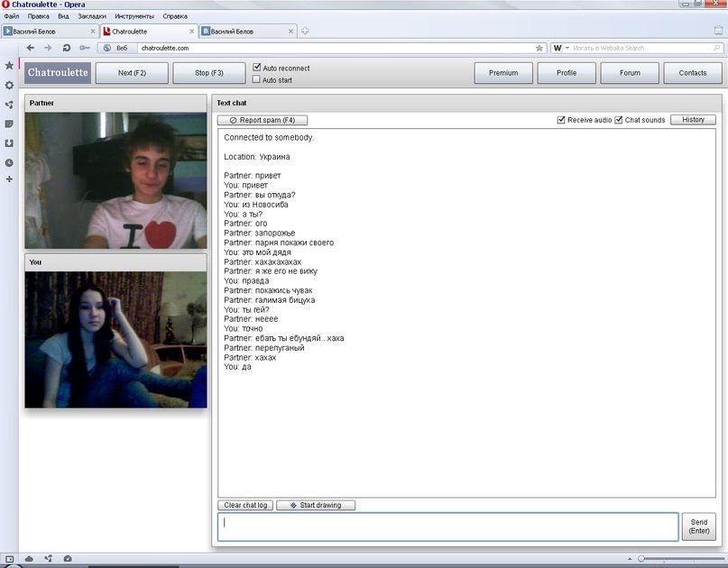
Task: Go back with the browser back arrow
Action: point(30,48)
